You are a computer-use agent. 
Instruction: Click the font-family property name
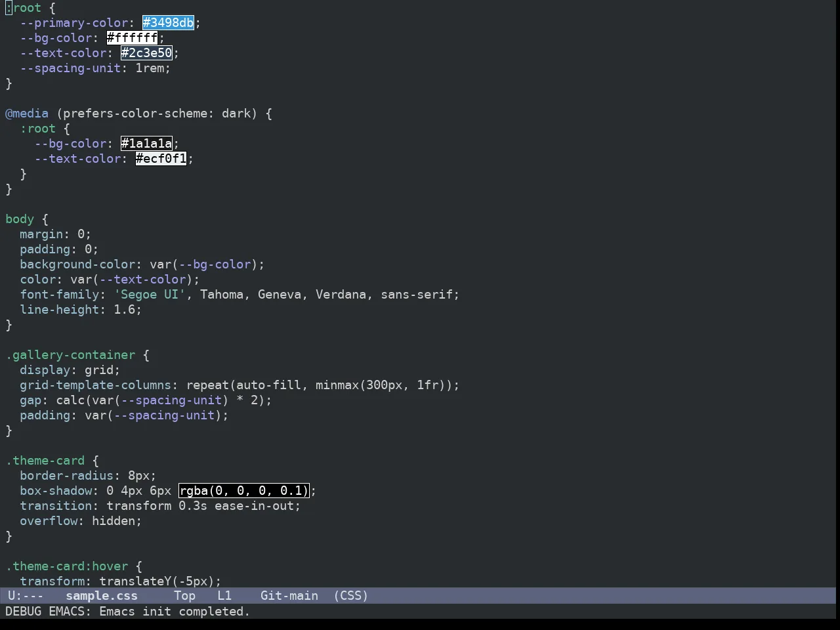pos(59,295)
